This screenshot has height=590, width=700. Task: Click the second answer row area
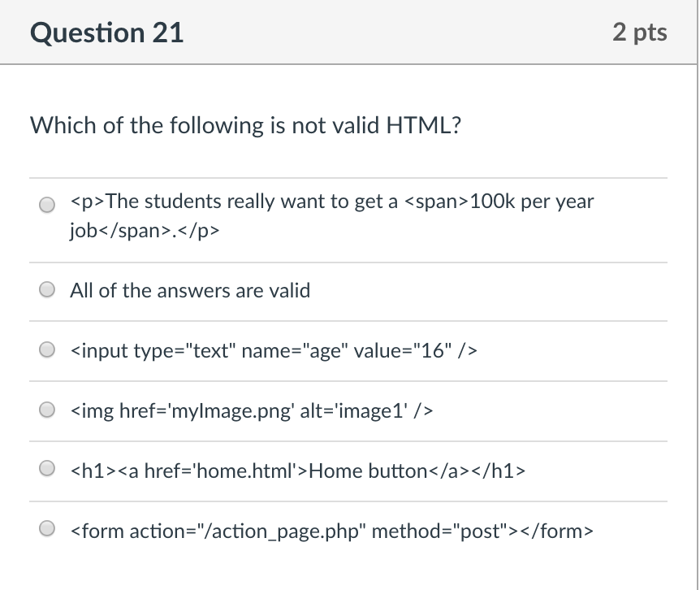click(x=349, y=290)
